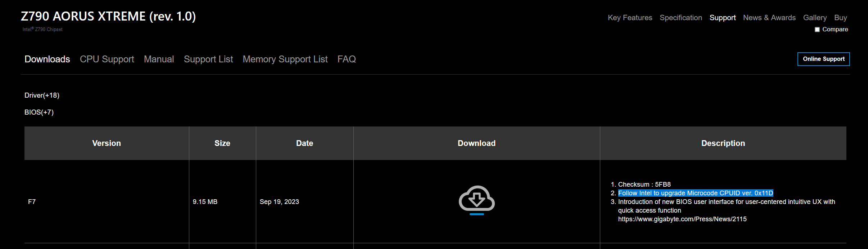868x249 pixels.
Task: Expand the Driver(+18) section
Action: tap(42, 95)
